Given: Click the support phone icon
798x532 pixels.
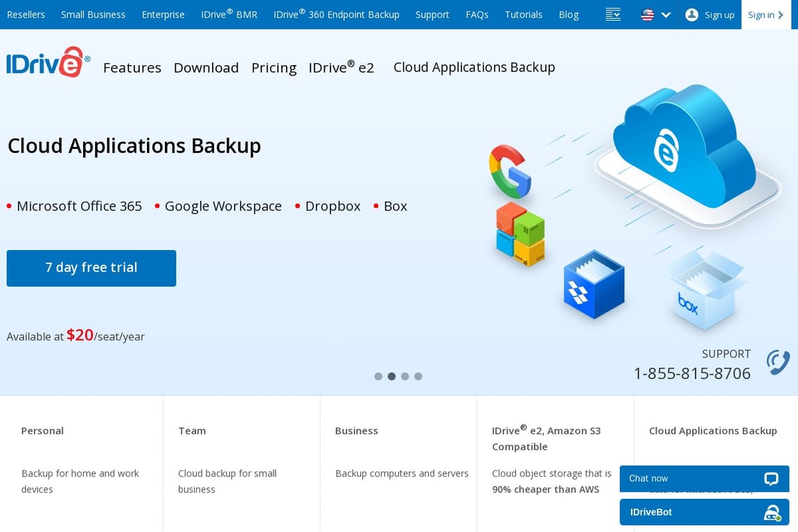Looking at the screenshot, I should click(x=778, y=362).
